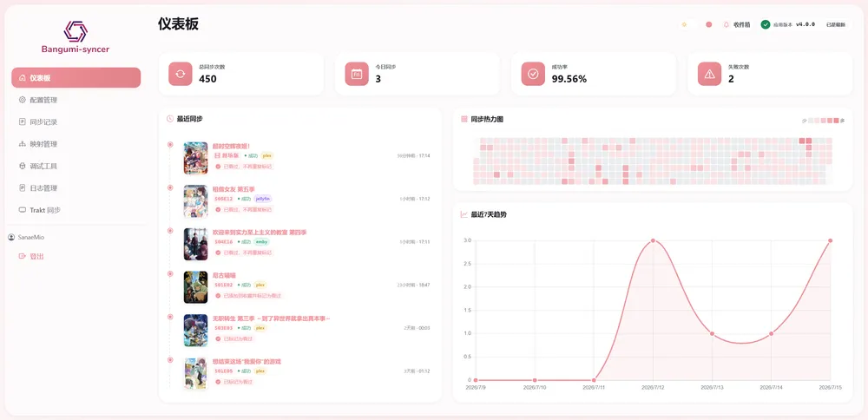Click the jellyfin source tag
The width and height of the screenshot is (868, 420).
tap(264, 199)
